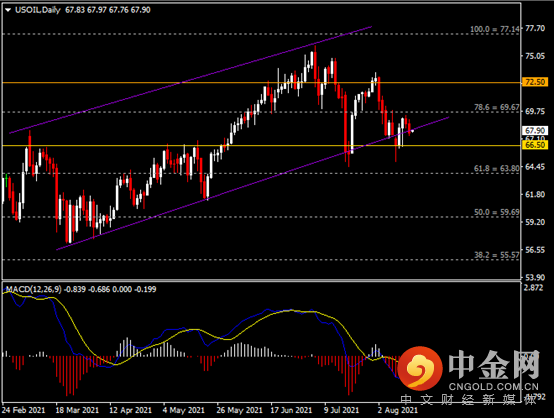
Task: Click the 50.0 = 59.69 Fibonacci label
Action: pos(496,212)
